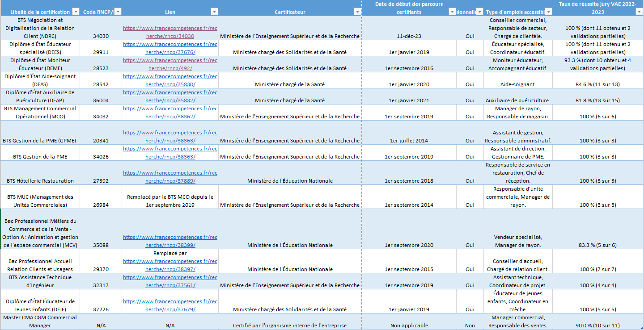Select the Master CMA CGM Commercial Manager cell
644x330 pixels.
(40, 322)
